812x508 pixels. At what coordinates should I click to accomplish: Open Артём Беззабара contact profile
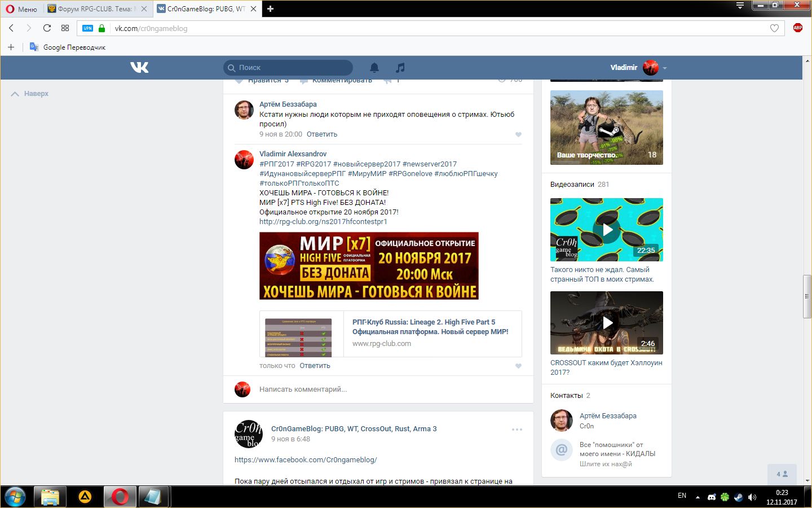point(608,416)
